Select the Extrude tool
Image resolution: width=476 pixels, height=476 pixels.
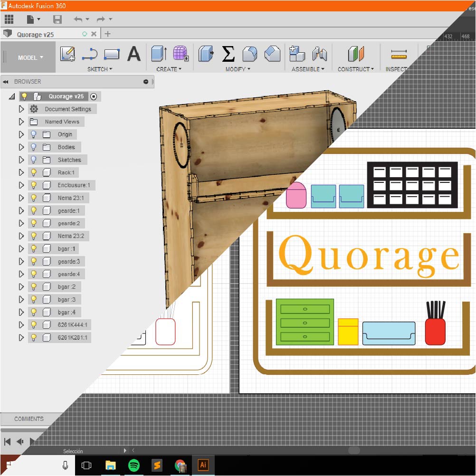[x=159, y=54]
